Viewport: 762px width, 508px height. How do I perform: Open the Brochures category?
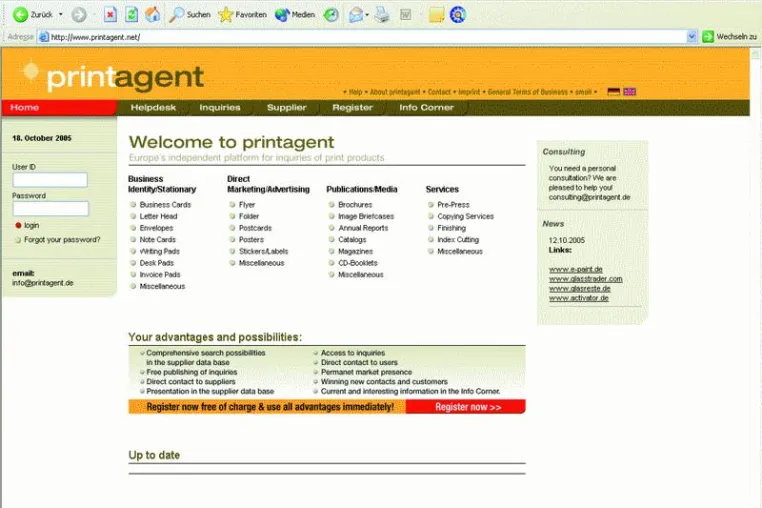pyautogui.click(x=355, y=205)
